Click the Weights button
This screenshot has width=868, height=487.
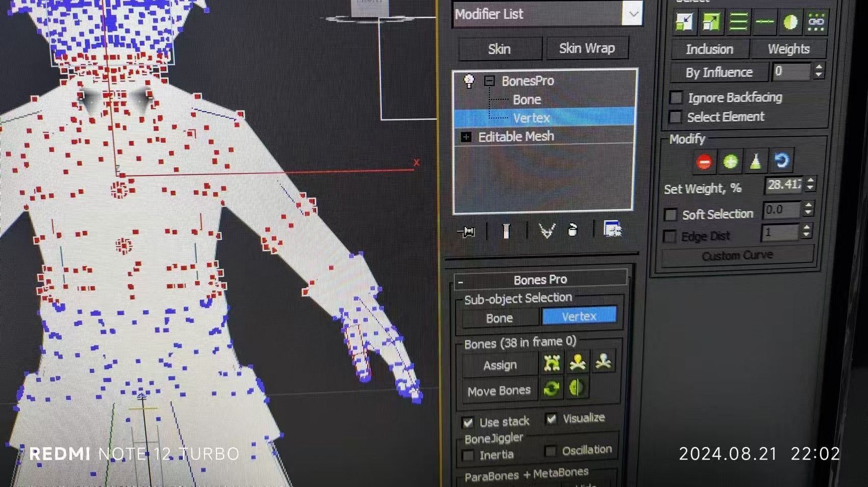(788, 49)
